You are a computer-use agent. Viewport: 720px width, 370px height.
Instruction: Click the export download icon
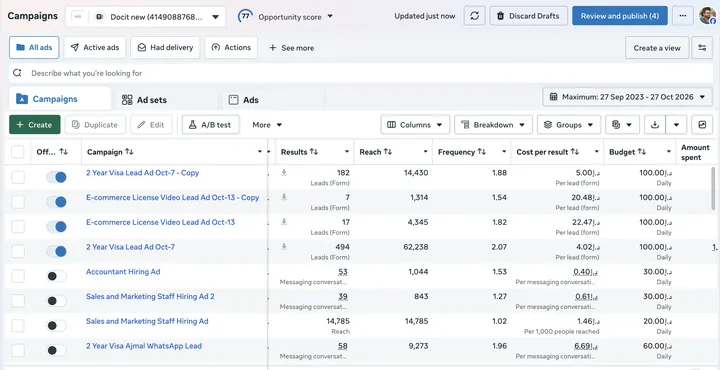[x=655, y=125]
